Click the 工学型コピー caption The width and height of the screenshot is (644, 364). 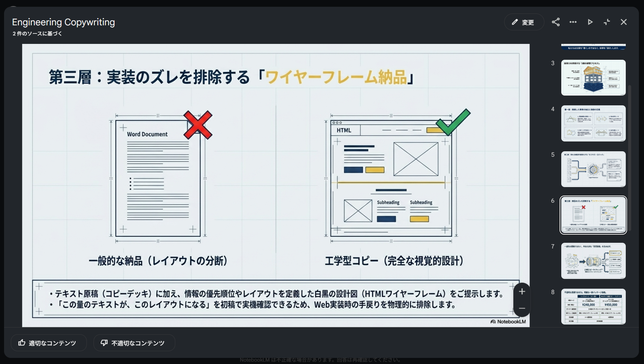(x=394, y=261)
